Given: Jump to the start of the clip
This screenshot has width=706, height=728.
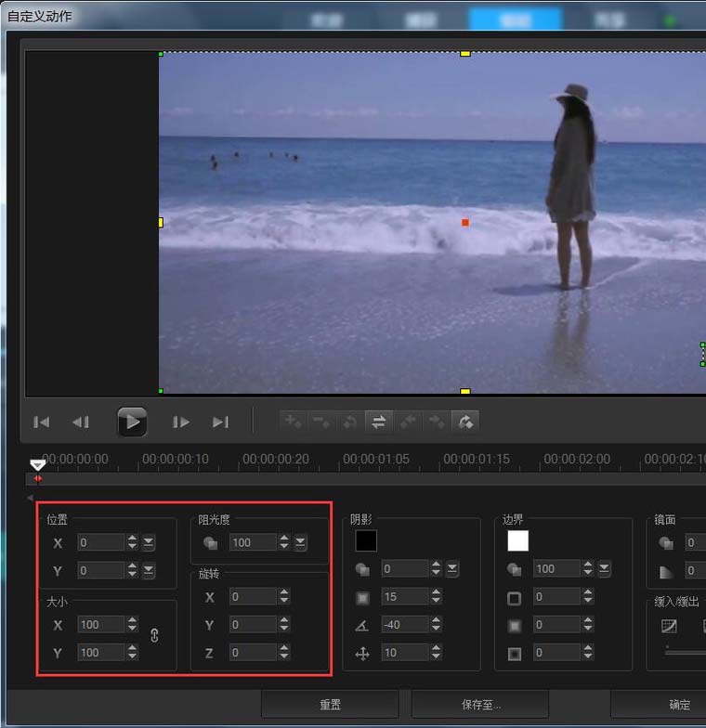Looking at the screenshot, I should click(x=41, y=422).
